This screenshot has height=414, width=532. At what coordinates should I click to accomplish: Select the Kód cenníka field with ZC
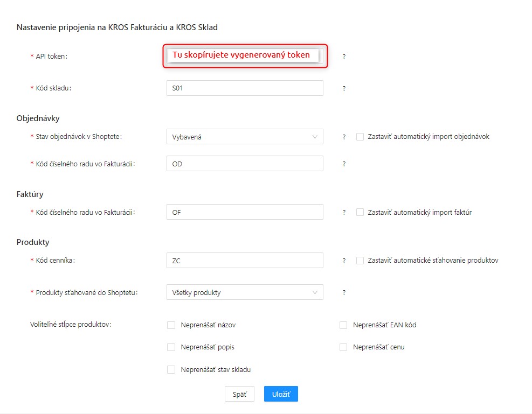click(x=245, y=260)
